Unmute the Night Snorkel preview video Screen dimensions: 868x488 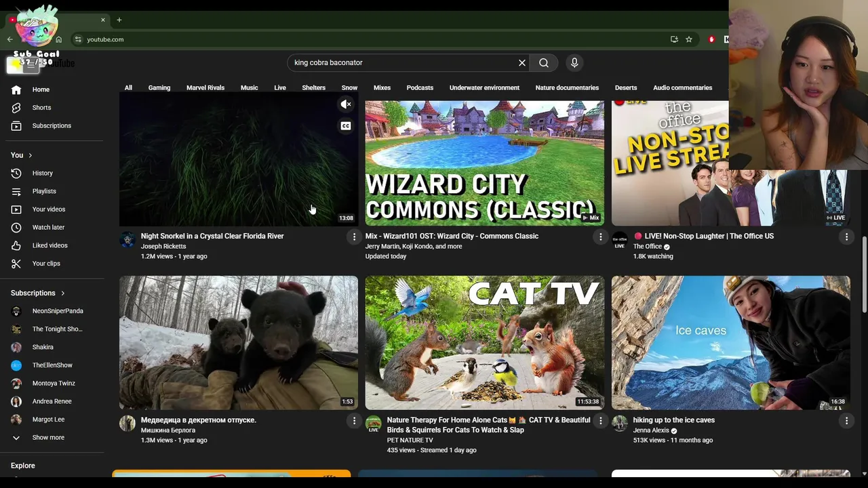(346, 104)
